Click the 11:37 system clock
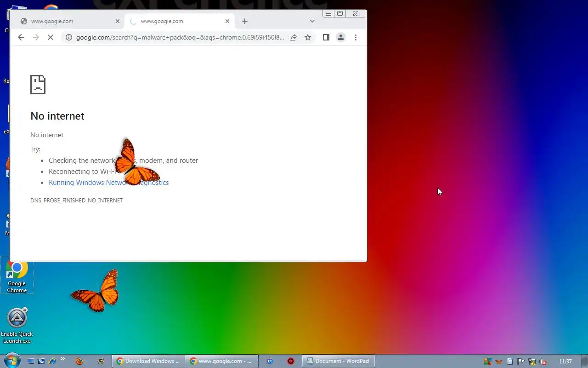Image resolution: width=588 pixels, height=368 pixels. pyautogui.click(x=565, y=362)
